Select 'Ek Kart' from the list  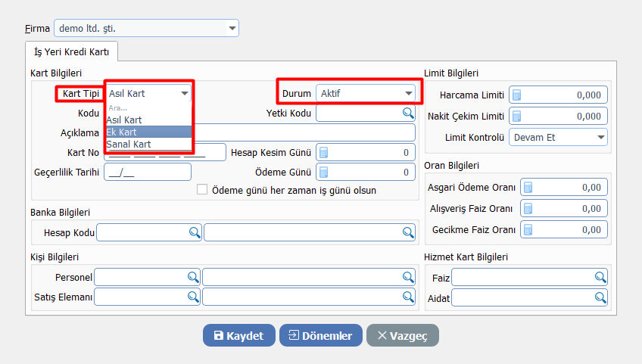(x=122, y=132)
